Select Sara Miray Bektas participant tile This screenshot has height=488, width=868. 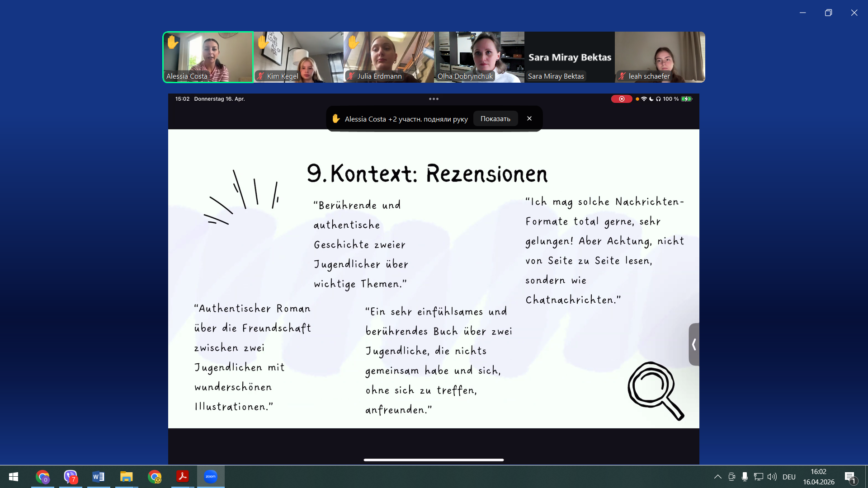[x=570, y=57]
